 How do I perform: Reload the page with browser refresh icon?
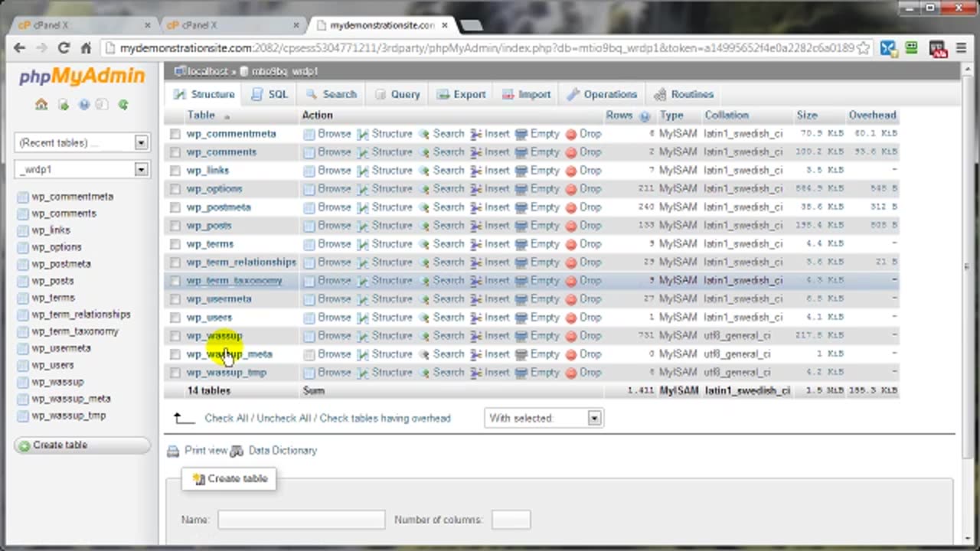(64, 47)
